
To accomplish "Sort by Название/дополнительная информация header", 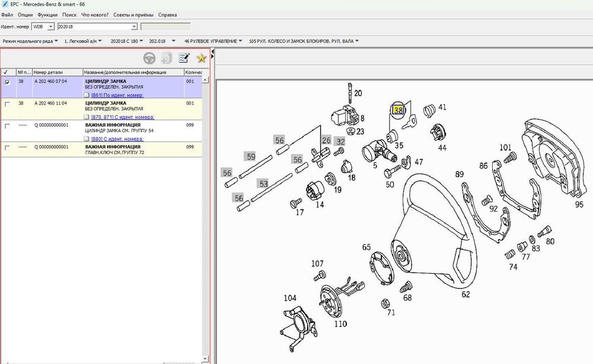I will [133, 72].
